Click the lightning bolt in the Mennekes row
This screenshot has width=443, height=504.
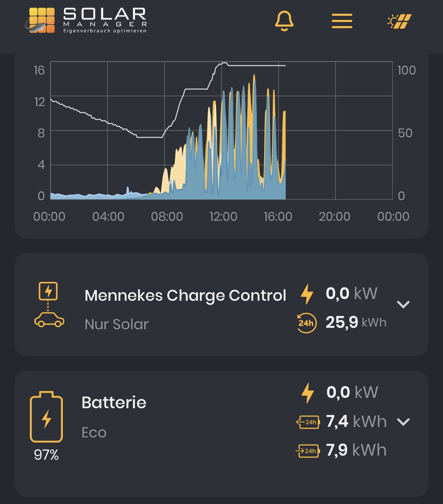(x=307, y=294)
